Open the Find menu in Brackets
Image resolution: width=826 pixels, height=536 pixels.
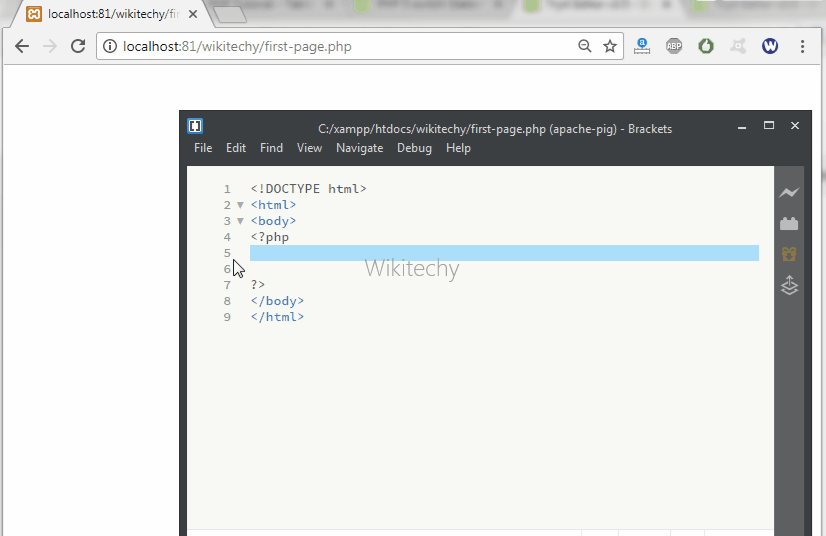coord(271,148)
